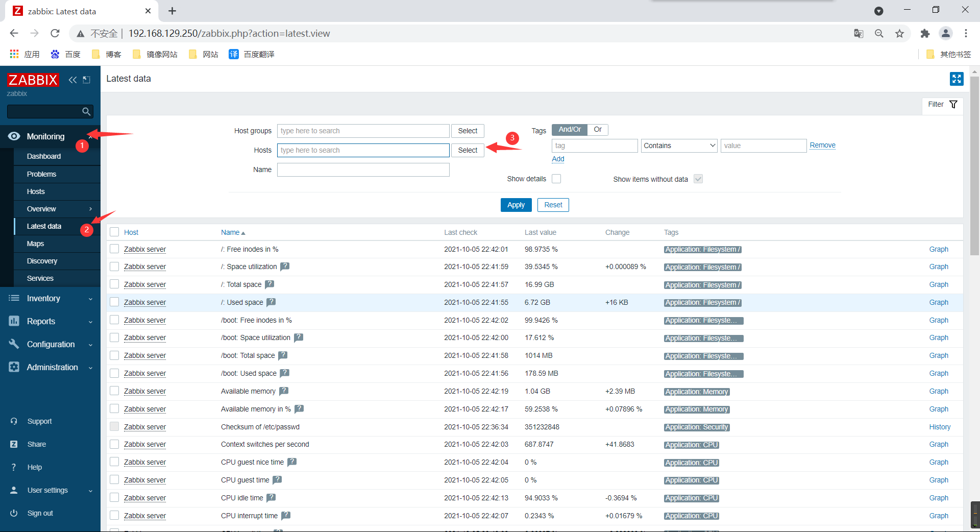Open History for Checksum of /etc/passwd
The image size is (980, 532).
pyautogui.click(x=940, y=427)
